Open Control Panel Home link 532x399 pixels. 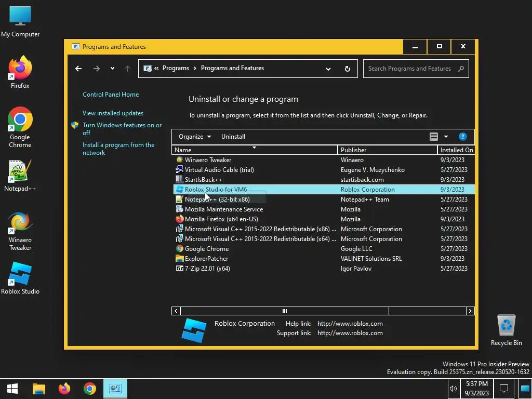click(111, 95)
